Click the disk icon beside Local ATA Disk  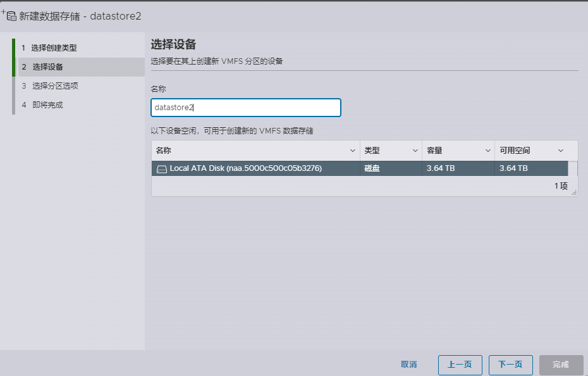point(162,169)
